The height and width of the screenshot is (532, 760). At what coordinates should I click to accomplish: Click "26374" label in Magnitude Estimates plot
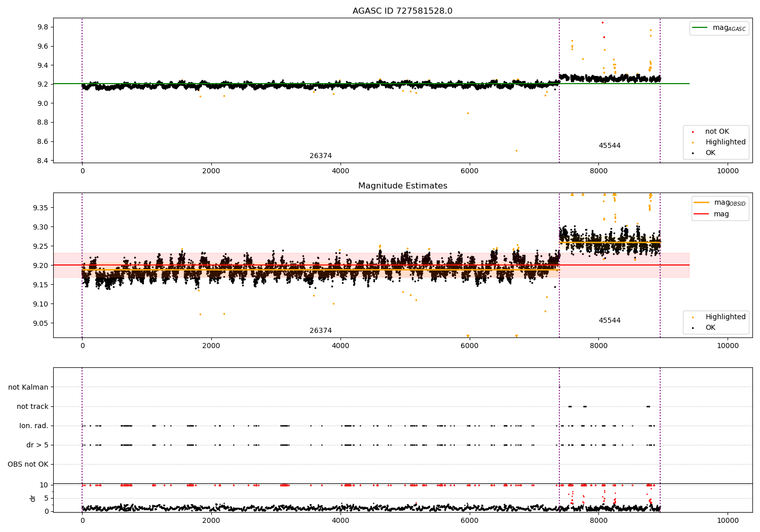(x=321, y=331)
